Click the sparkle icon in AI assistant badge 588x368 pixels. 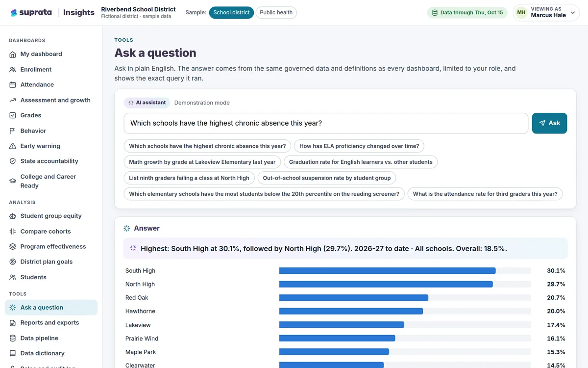click(131, 103)
